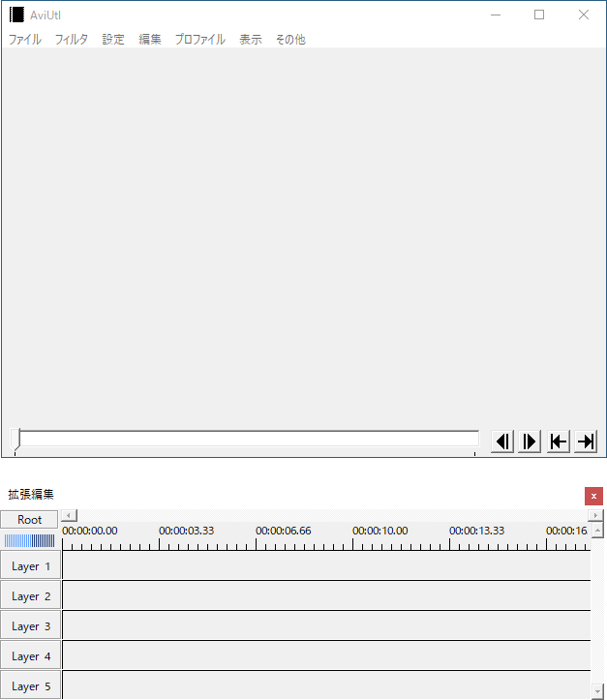The height and width of the screenshot is (700, 607).
Task: Open the 設定 menu
Action: point(113,40)
